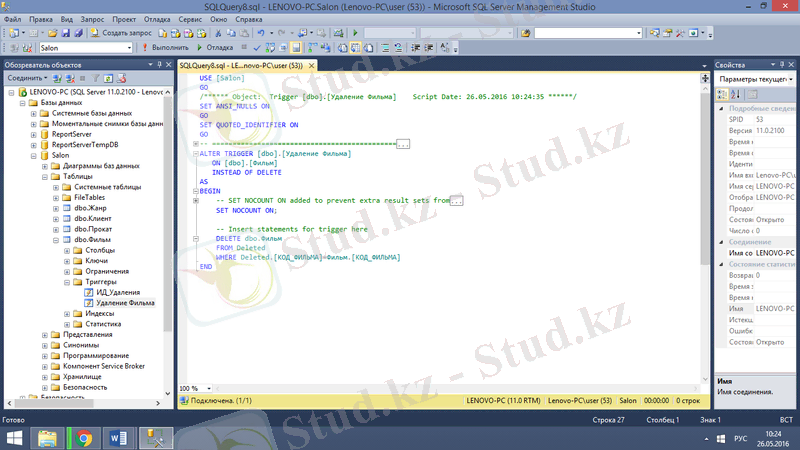Comment out the selected lines icon

click(385, 48)
